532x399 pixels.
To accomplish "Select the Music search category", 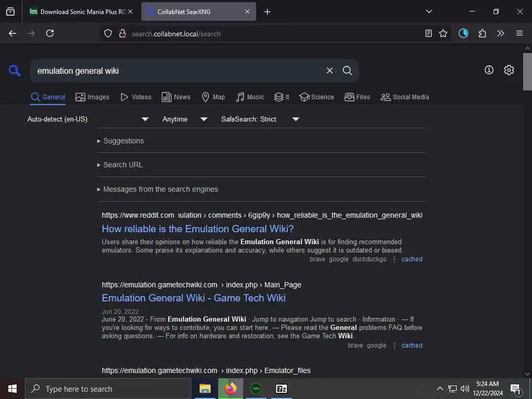I will (250, 97).
